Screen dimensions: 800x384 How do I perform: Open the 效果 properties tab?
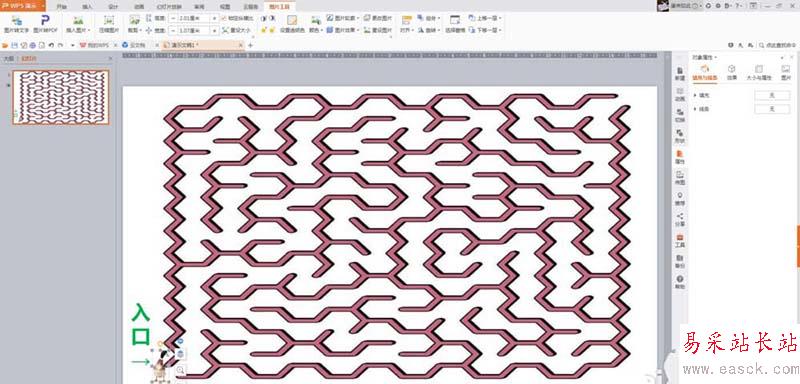click(x=732, y=72)
